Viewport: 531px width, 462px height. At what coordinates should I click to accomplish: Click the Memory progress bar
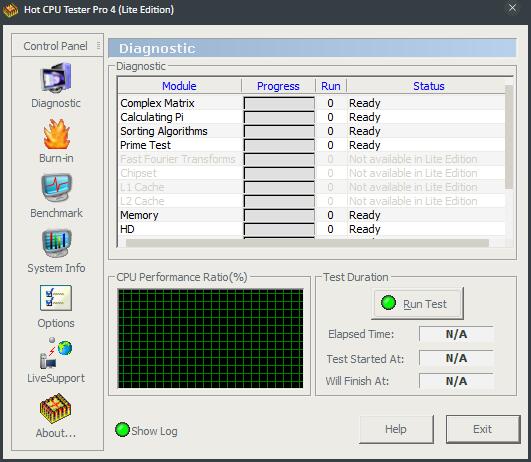pos(279,215)
